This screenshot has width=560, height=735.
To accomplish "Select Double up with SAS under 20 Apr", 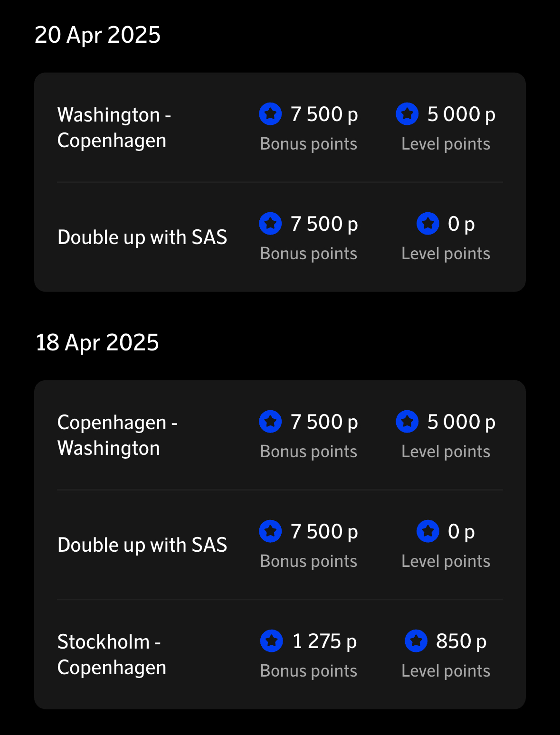I will tap(142, 237).
